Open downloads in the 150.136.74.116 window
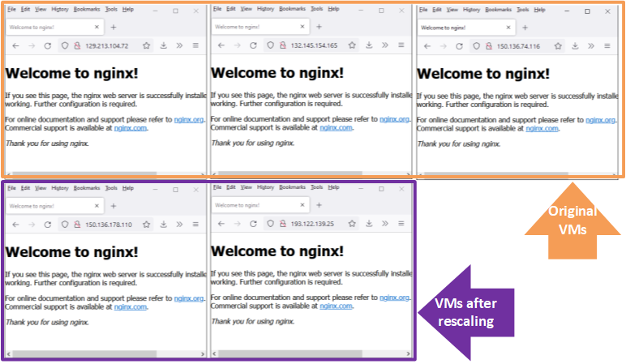The height and width of the screenshot is (364, 626). (x=575, y=46)
